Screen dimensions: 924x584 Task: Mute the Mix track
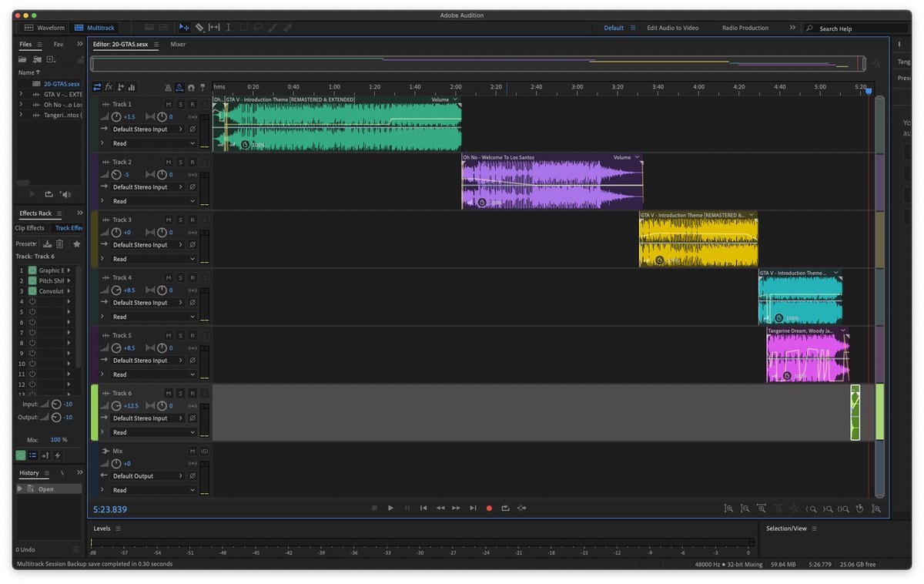[192, 451]
